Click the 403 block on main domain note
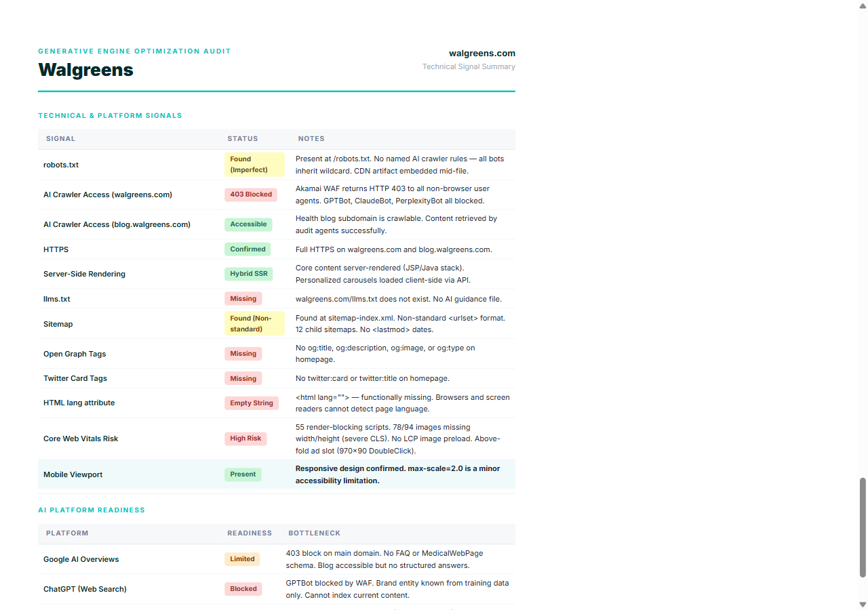The image size is (868, 610). pos(384,559)
